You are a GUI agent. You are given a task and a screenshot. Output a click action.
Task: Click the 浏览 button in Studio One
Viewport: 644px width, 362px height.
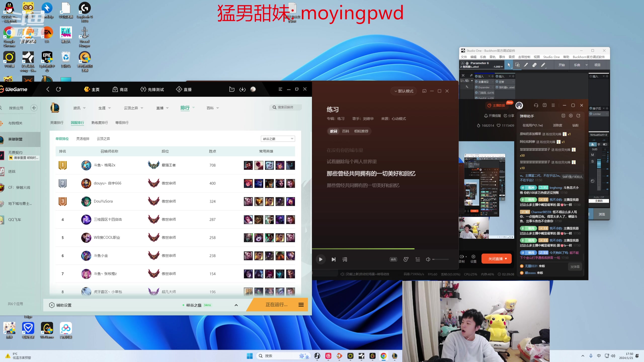click(x=602, y=214)
